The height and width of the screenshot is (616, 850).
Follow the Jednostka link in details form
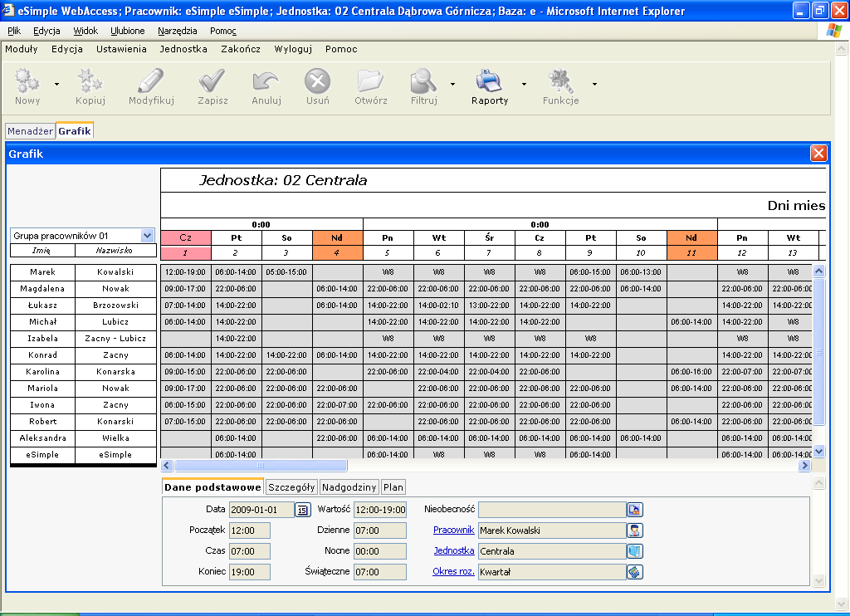(454, 550)
